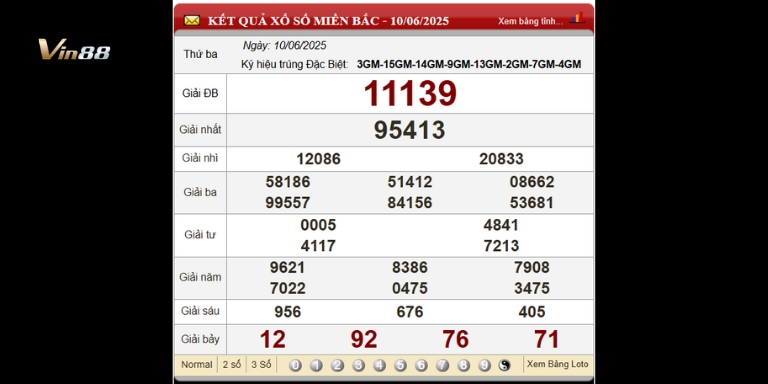Viewport: 768px width, 384px height.
Task: Click fourth prize number 0005
Action: pos(318,225)
